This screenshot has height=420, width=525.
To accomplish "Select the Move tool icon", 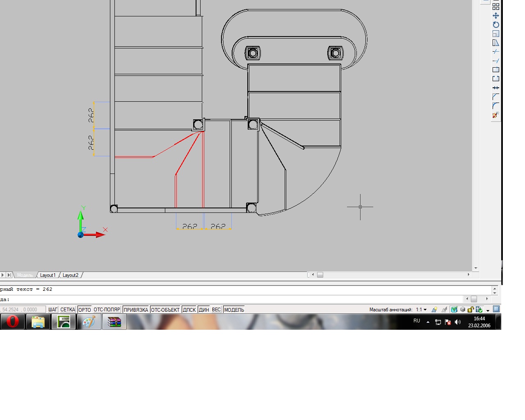I will tap(496, 16).
